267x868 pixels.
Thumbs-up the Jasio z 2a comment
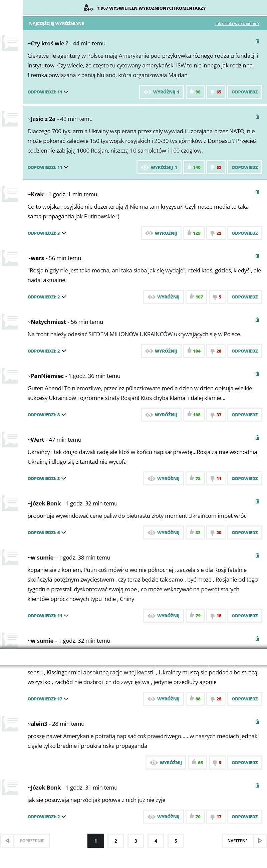pos(194,167)
